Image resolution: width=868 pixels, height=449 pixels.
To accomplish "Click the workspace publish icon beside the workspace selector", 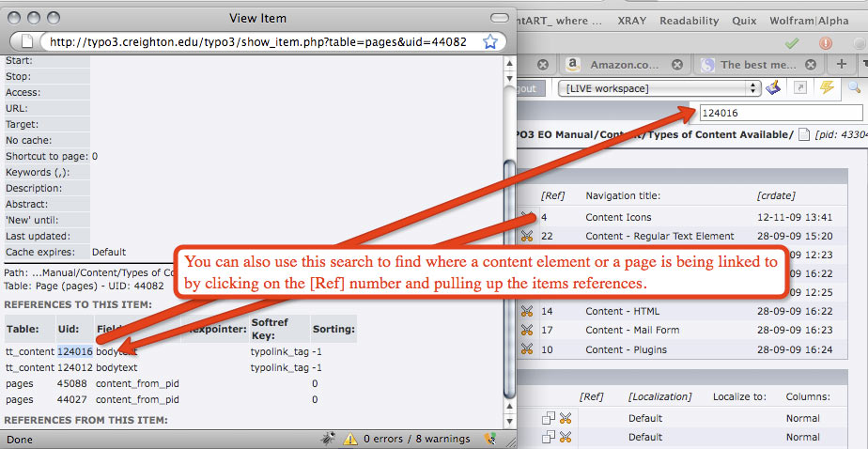I will 773,87.
